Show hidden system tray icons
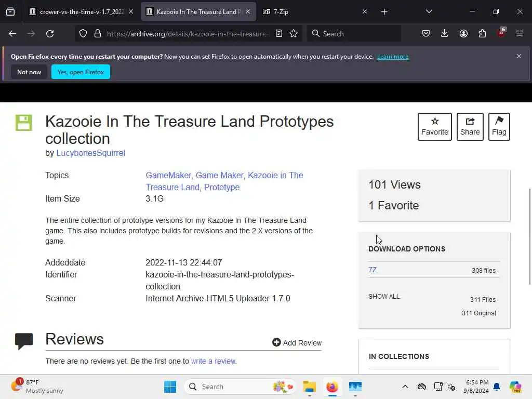Viewport: 532px width, 399px height. 405,387
